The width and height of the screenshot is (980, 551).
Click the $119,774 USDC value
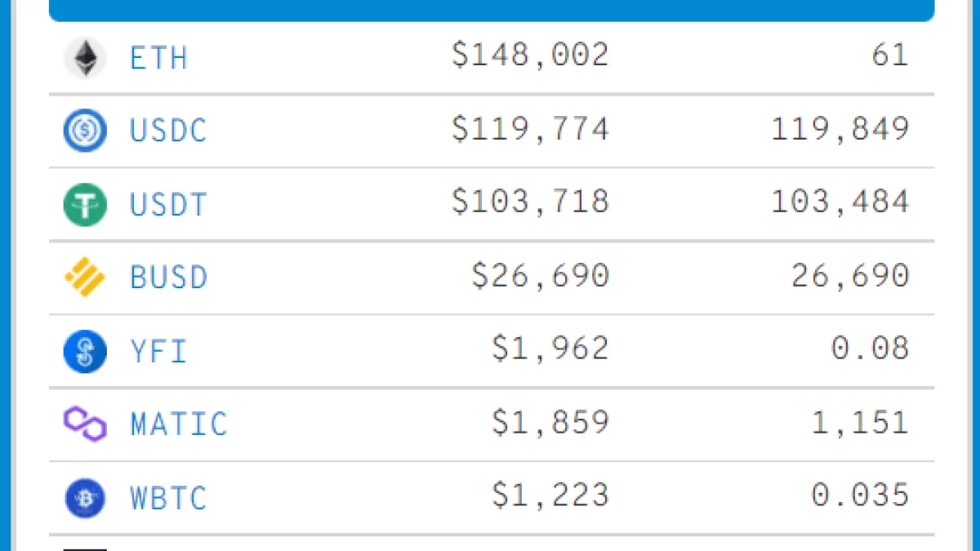coord(530,129)
